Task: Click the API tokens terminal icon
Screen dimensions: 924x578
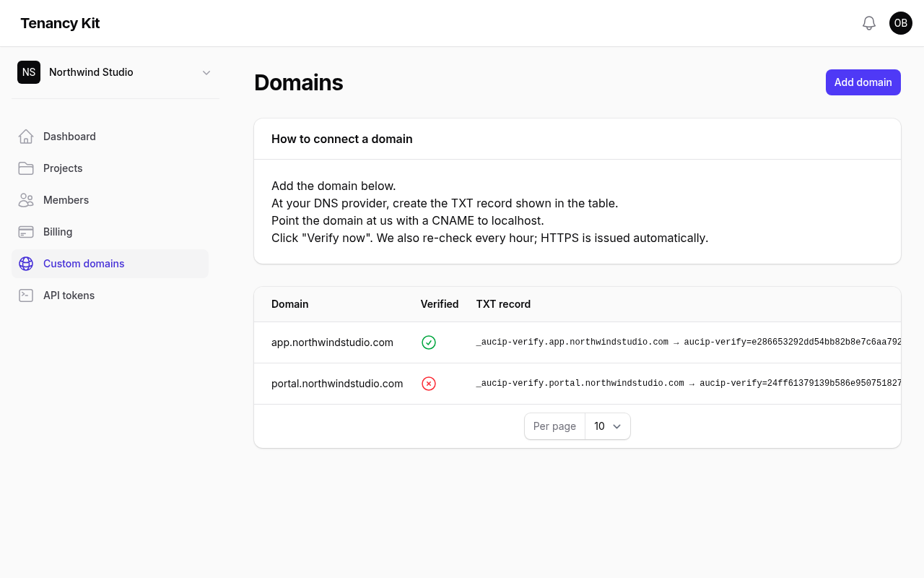Action: [x=26, y=296]
